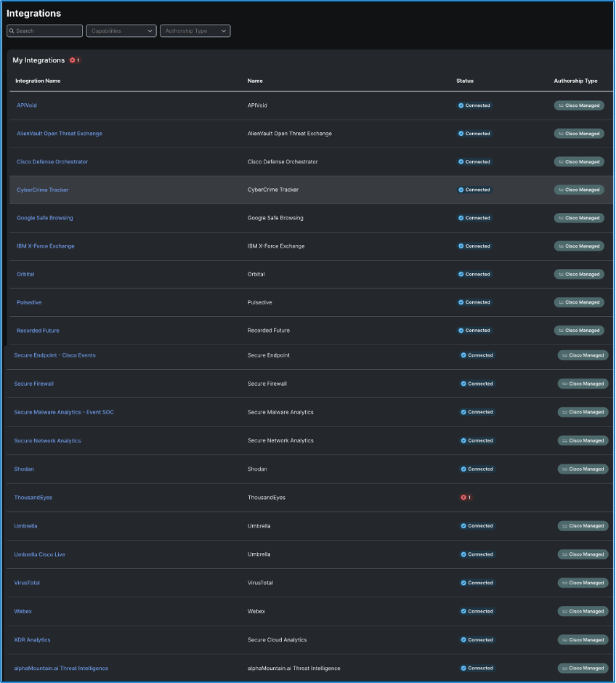The height and width of the screenshot is (683, 616).
Task: Open the Umbrella Cisco Live integration
Action: pyautogui.click(x=39, y=554)
